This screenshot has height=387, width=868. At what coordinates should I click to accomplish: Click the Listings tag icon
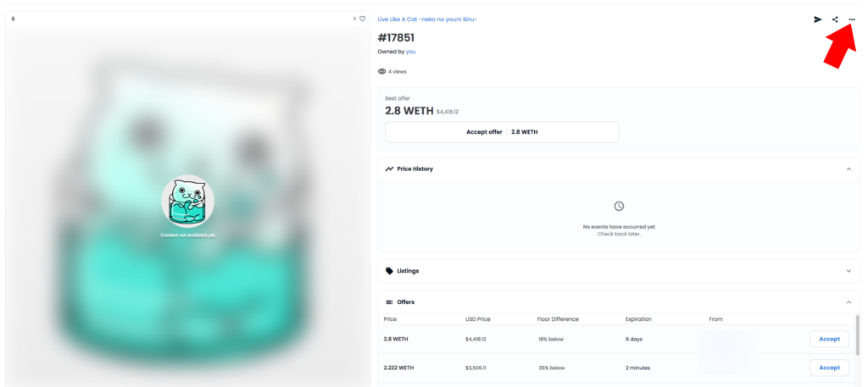(x=389, y=271)
